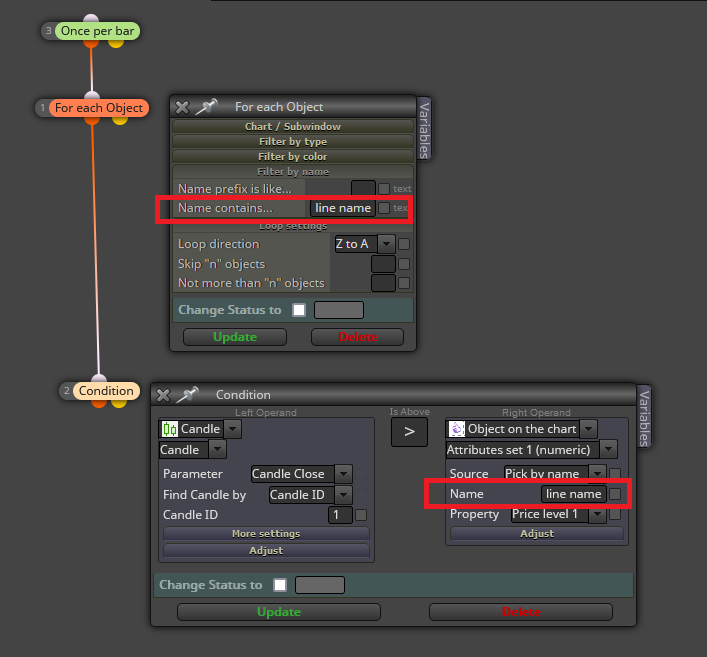Toggle checkbox beside Source dropdown

click(x=615, y=473)
